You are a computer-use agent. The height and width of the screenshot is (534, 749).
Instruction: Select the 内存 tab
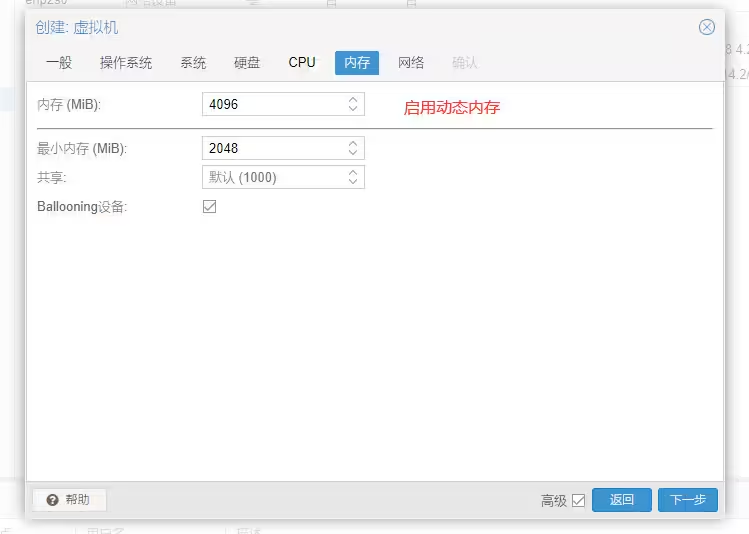click(357, 63)
